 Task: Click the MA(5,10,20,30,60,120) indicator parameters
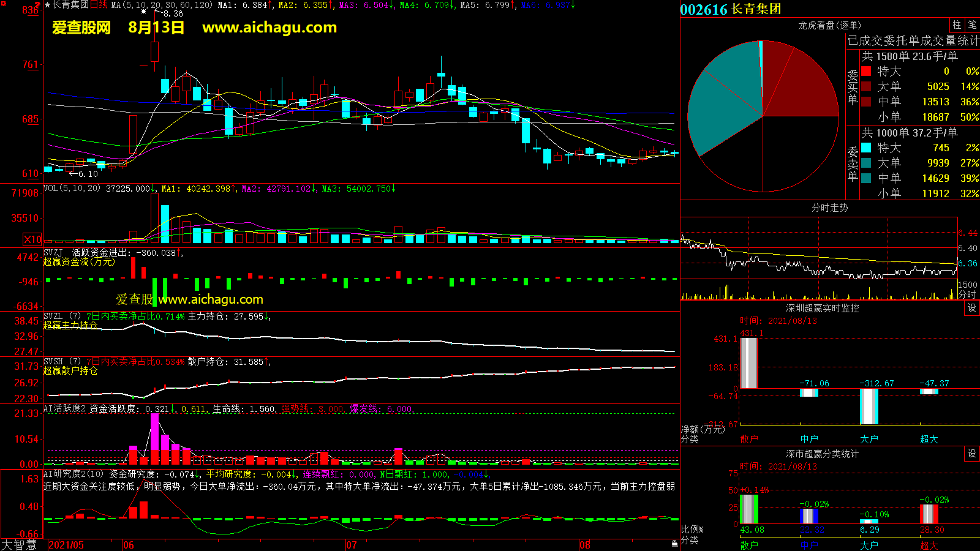click(x=162, y=5)
